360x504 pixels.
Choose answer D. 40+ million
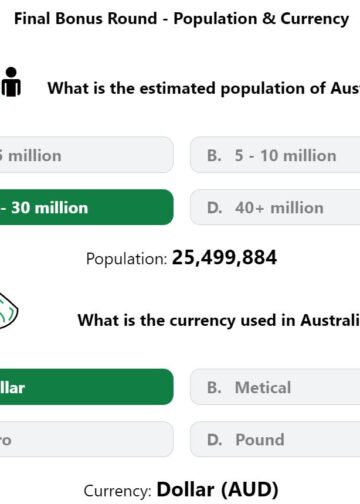tap(275, 207)
